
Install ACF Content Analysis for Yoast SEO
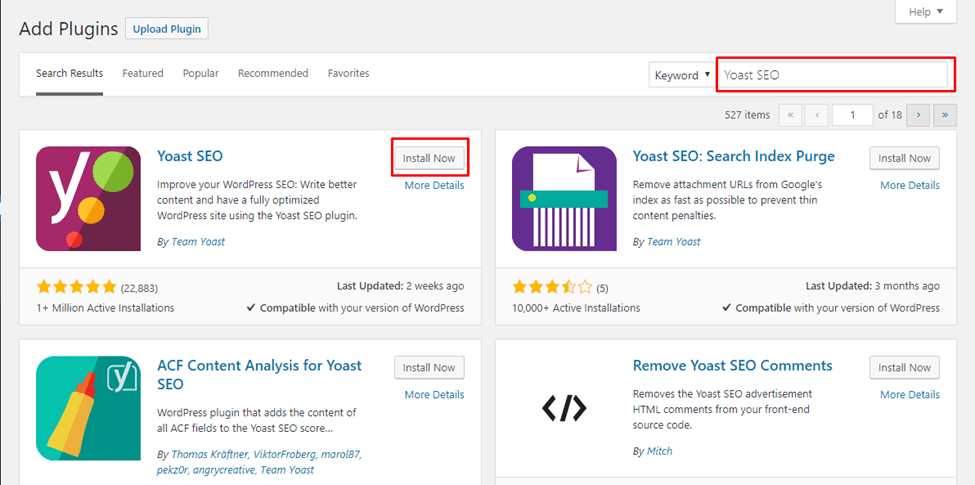point(429,367)
